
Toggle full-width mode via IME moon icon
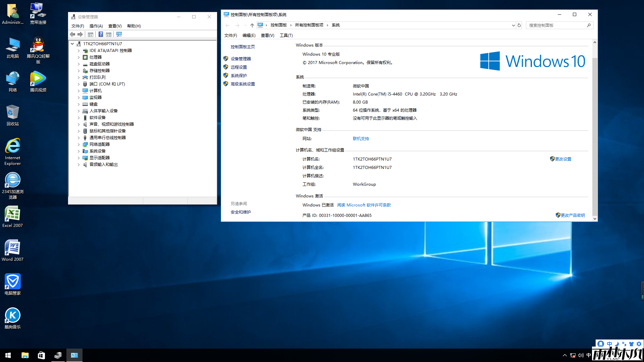(x=617, y=344)
